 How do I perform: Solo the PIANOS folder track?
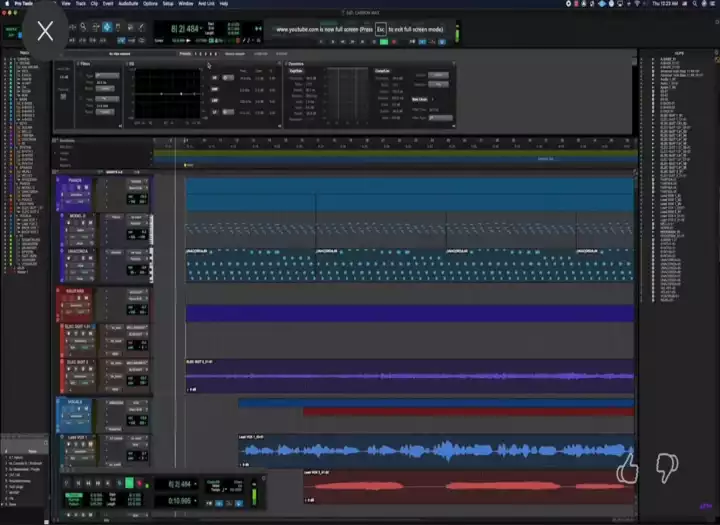[x=79, y=187]
